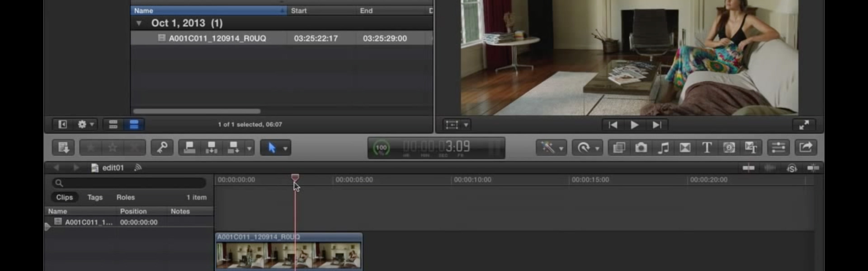Click the Import Media icon
868x271 pixels.
pyautogui.click(x=63, y=148)
